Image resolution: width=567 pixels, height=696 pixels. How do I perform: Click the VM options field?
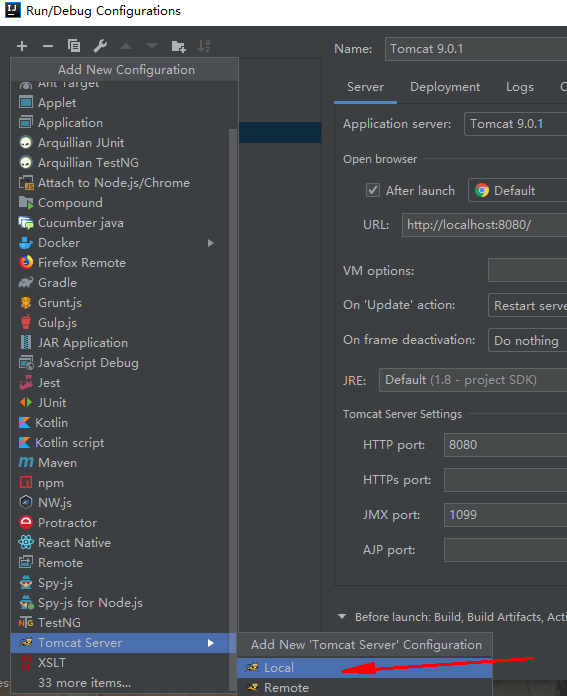(527, 270)
